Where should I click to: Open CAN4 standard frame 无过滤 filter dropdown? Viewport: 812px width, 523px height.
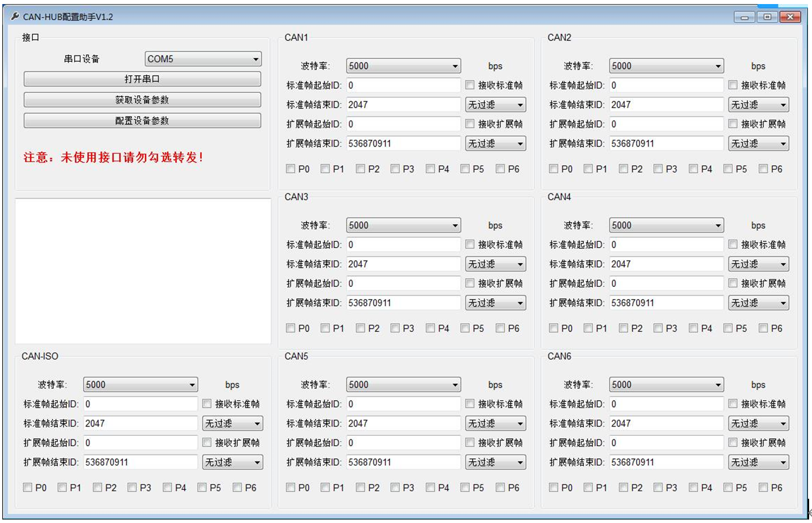point(759,264)
